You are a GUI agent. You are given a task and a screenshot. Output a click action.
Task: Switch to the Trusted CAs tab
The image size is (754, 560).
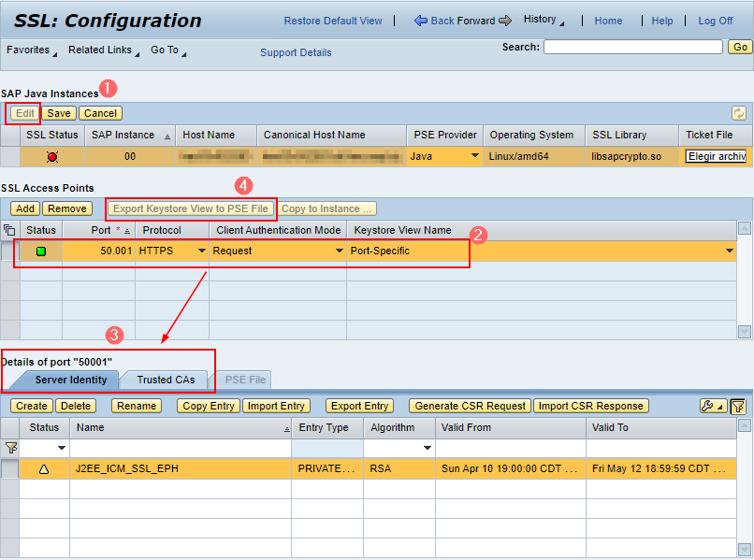[x=165, y=380]
